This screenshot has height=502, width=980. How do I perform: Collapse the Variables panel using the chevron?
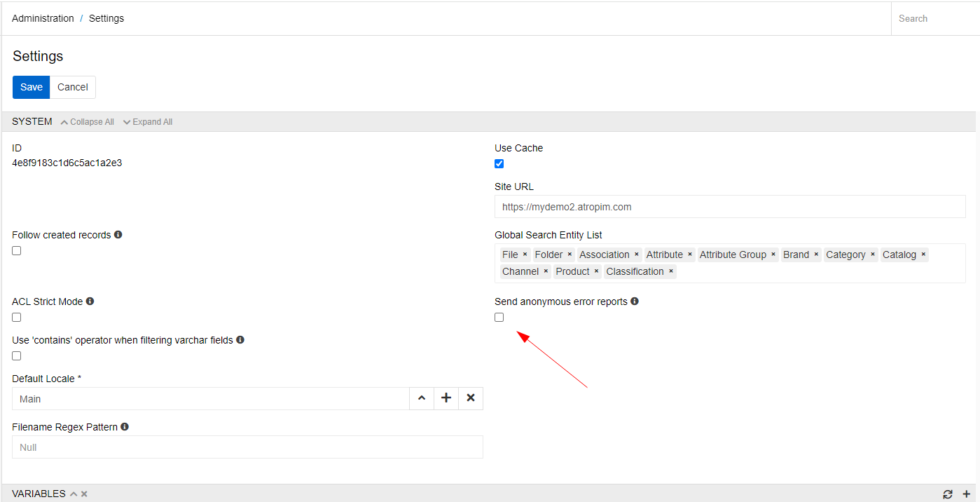coord(73,494)
